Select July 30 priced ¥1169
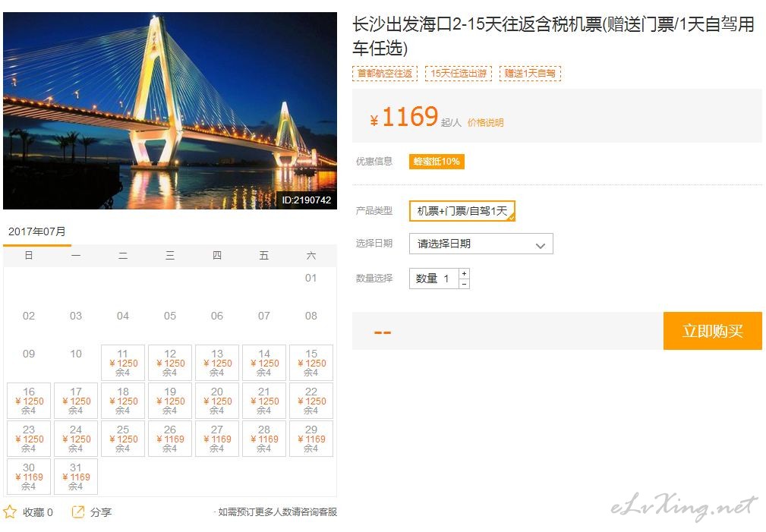The image size is (766, 532). [x=29, y=477]
